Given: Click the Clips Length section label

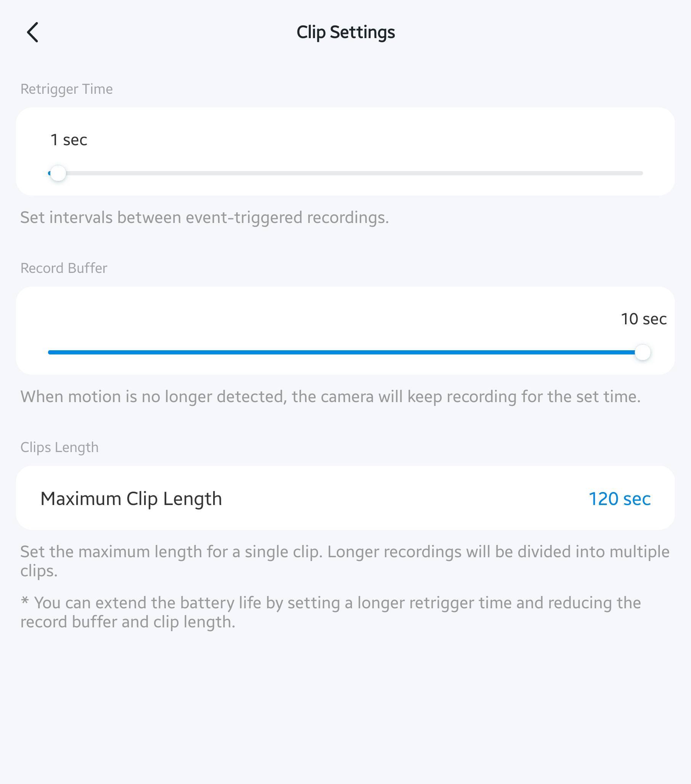Looking at the screenshot, I should [x=59, y=447].
